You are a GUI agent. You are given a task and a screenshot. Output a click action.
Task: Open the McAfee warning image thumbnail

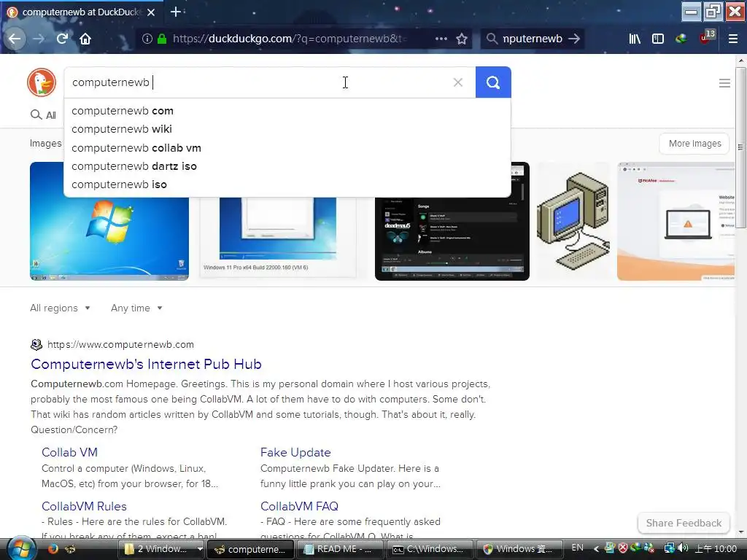[x=676, y=222]
